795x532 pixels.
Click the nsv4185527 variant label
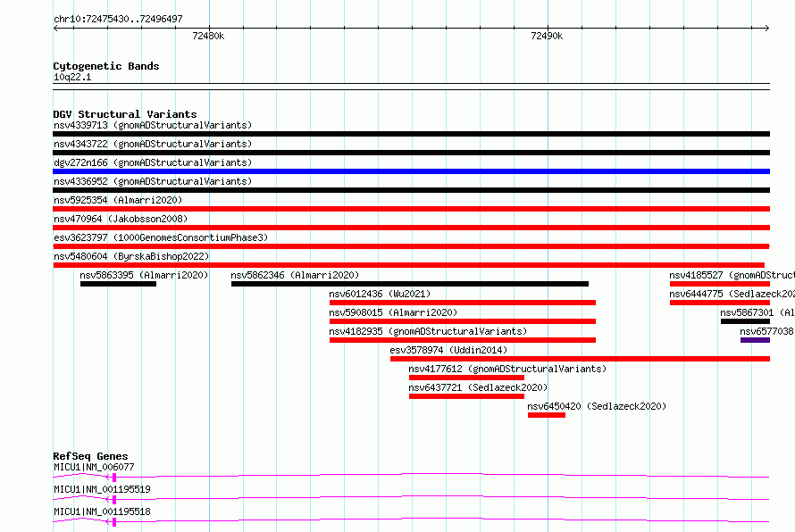[x=732, y=275]
